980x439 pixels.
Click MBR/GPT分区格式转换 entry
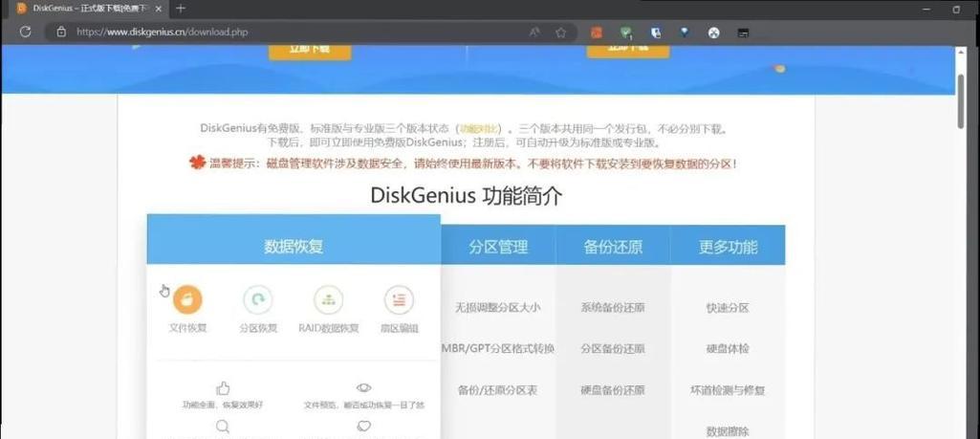(499, 348)
